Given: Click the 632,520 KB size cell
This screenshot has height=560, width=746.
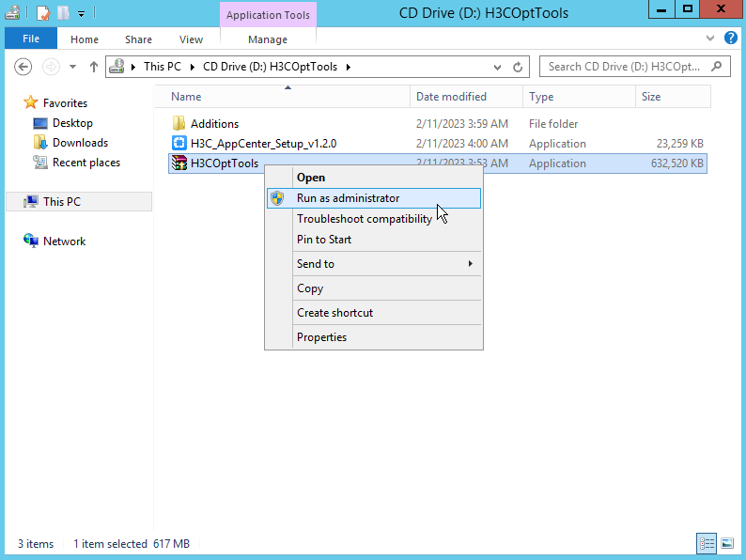Looking at the screenshot, I should coord(676,163).
